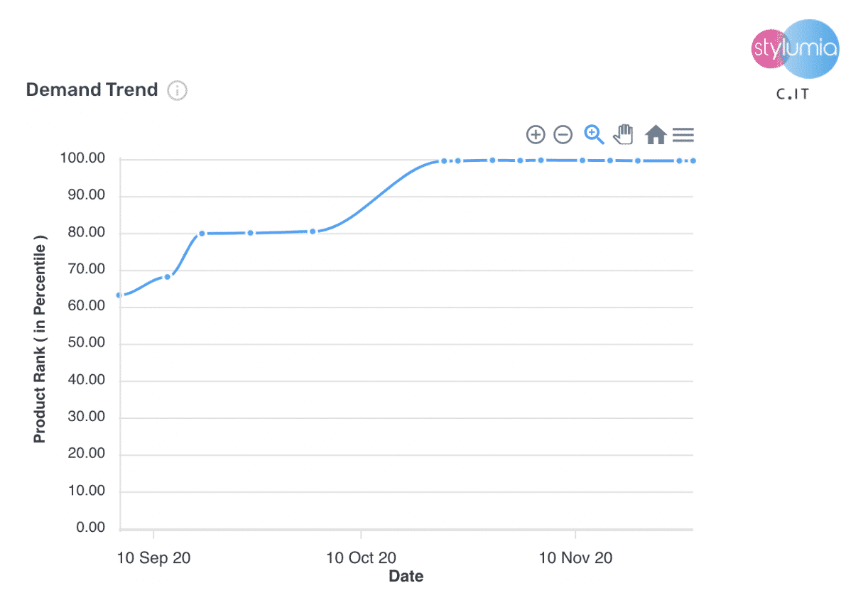Click the first data point reaching 100 percentile
Screen dimensions: 868x605
click(x=444, y=161)
